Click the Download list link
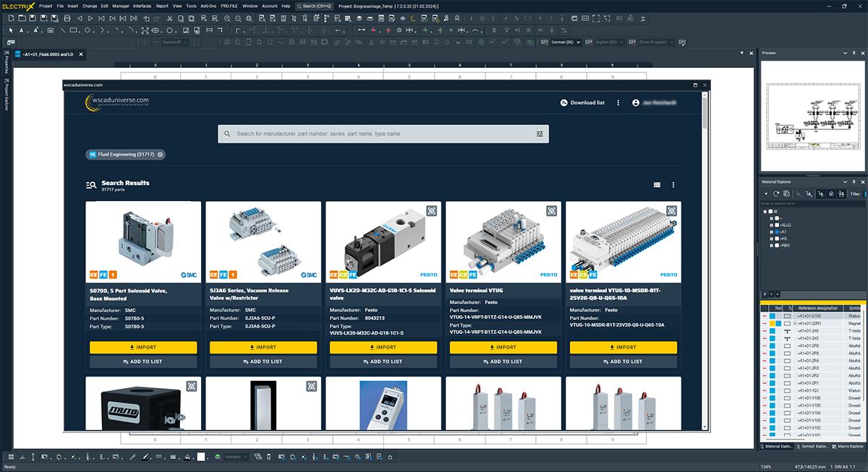This screenshot has height=472, width=868. (x=587, y=103)
